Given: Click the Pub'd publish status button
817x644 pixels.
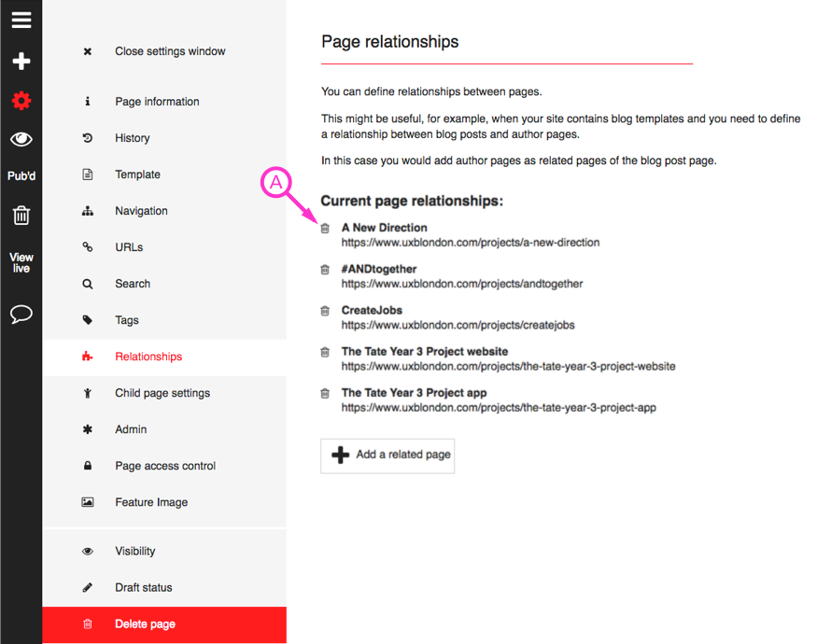Looking at the screenshot, I should (x=21, y=176).
